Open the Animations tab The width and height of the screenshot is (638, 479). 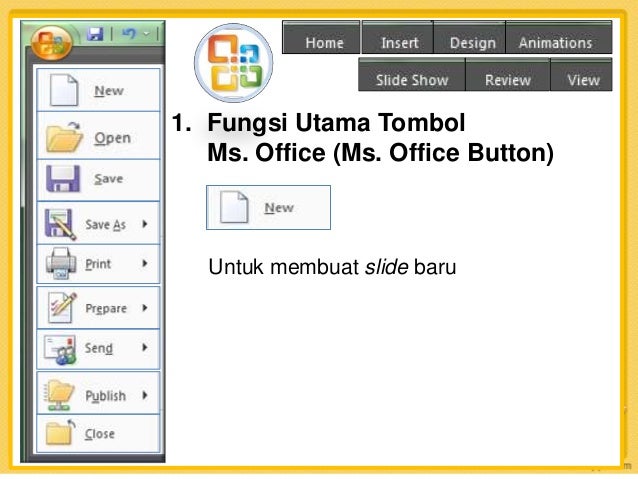559,38
